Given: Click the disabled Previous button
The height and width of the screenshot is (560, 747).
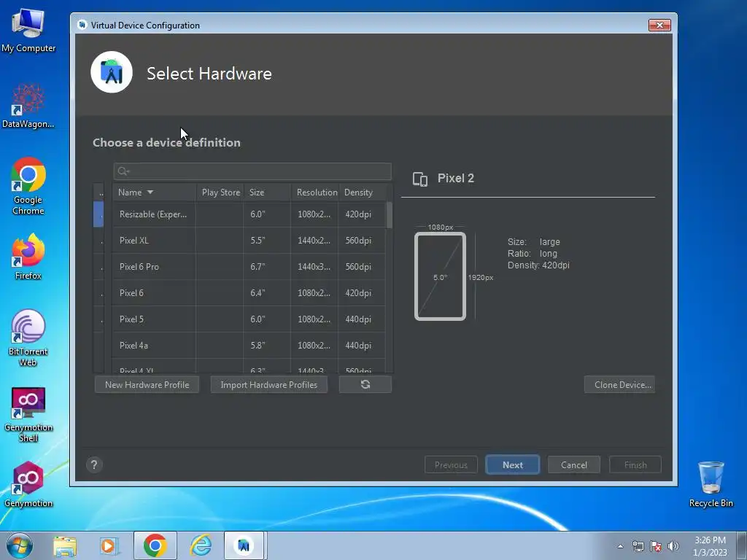Looking at the screenshot, I should tap(451, 464).
